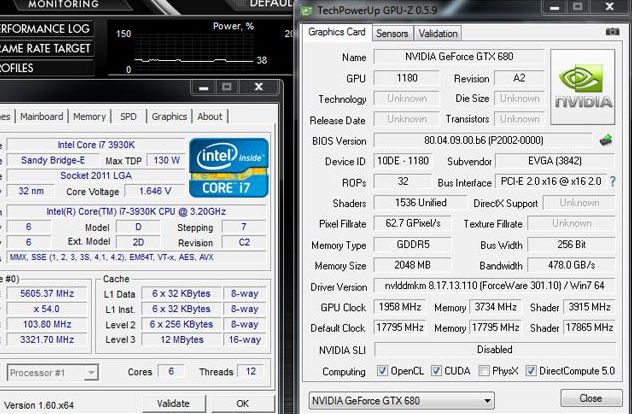The height and width of the screenshot is (414, 632).
Task: Close the CPU-Z window with X
Action: pyautogui.click(x=259, y=87)
